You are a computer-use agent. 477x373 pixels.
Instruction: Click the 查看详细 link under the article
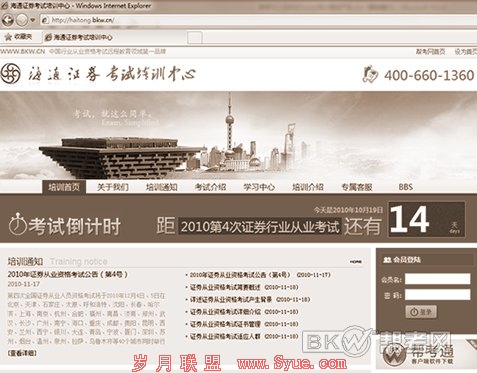click(22, 353)
